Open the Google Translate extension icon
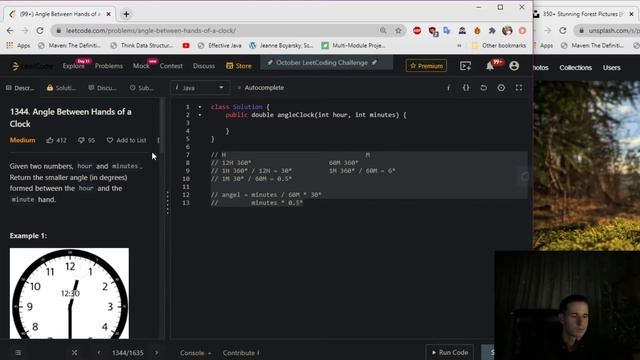 click(x=447, y=31)
